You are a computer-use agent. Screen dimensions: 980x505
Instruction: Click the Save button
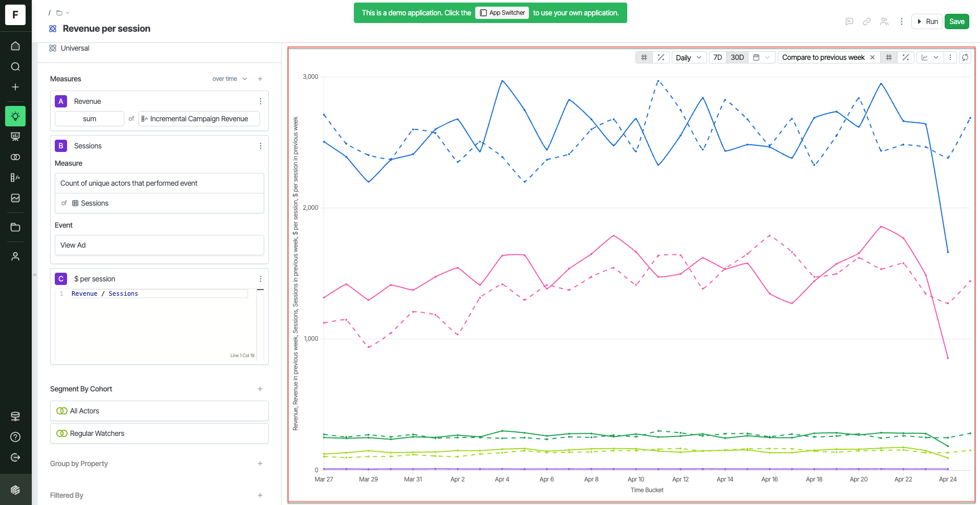click(x=956, y=21)
